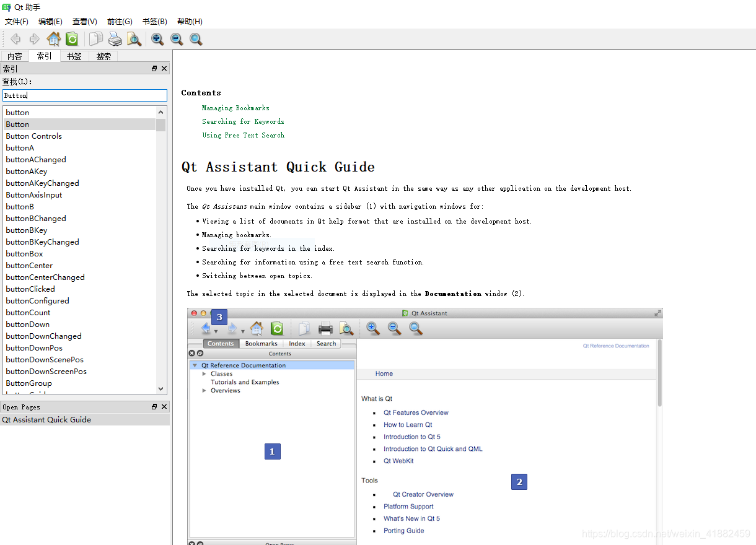The width and height of the screenshot is (756, 545).
Task: Select 'ButtonGroup' index entry
Action: pos(79,383)
